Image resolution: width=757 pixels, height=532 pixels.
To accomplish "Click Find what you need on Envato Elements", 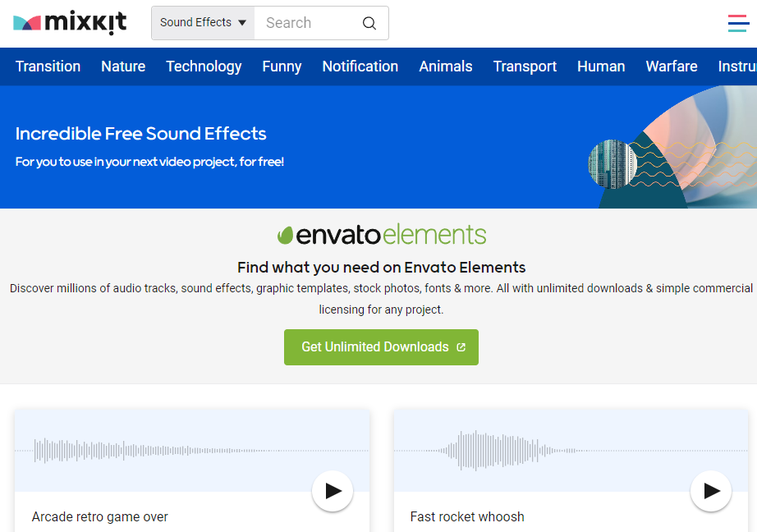I will pyautogui.click(x=382, y=268).
